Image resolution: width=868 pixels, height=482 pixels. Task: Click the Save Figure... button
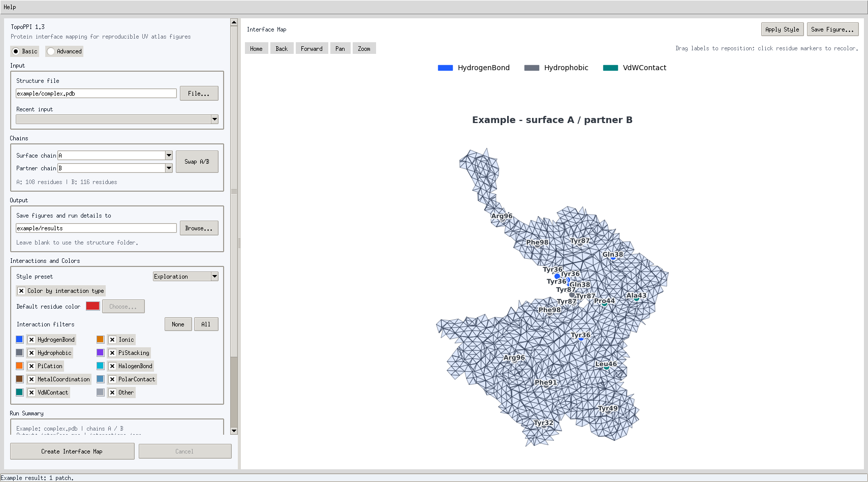coord(832,29)
